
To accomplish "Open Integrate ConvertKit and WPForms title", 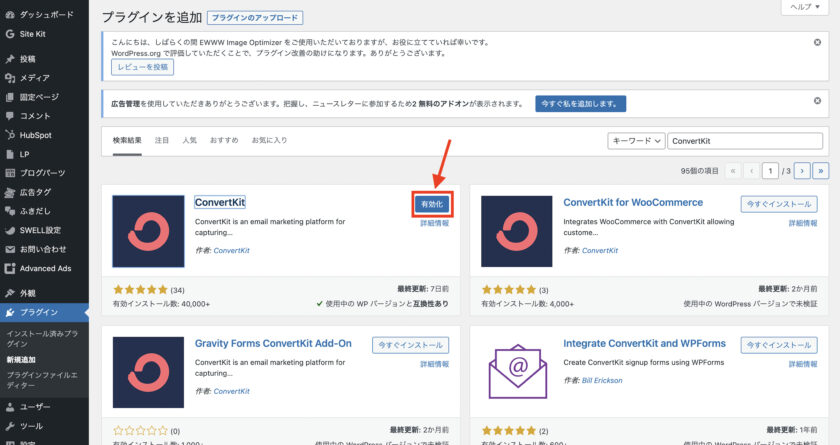I will [x=644, y=344].
